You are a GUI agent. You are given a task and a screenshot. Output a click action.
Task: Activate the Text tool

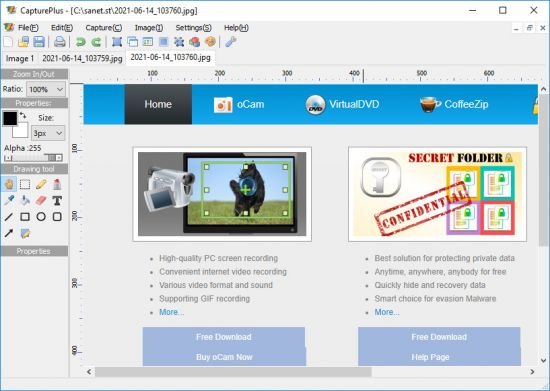[x=57, y=200]
